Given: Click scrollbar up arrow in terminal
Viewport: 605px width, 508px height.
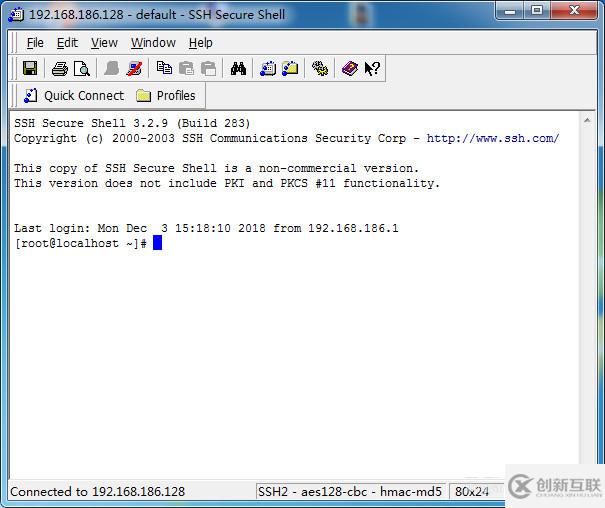Looking at the screenshot, I should tap(587, 121).
